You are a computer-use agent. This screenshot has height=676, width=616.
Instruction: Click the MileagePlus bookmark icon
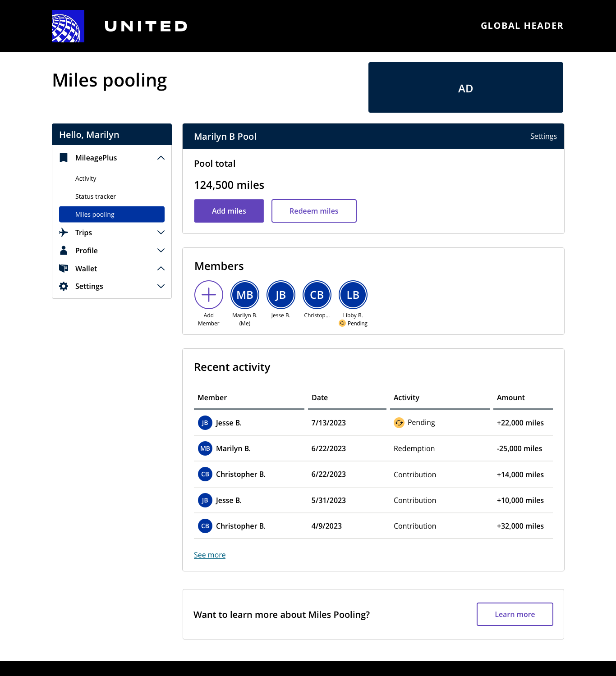point(64,158)
